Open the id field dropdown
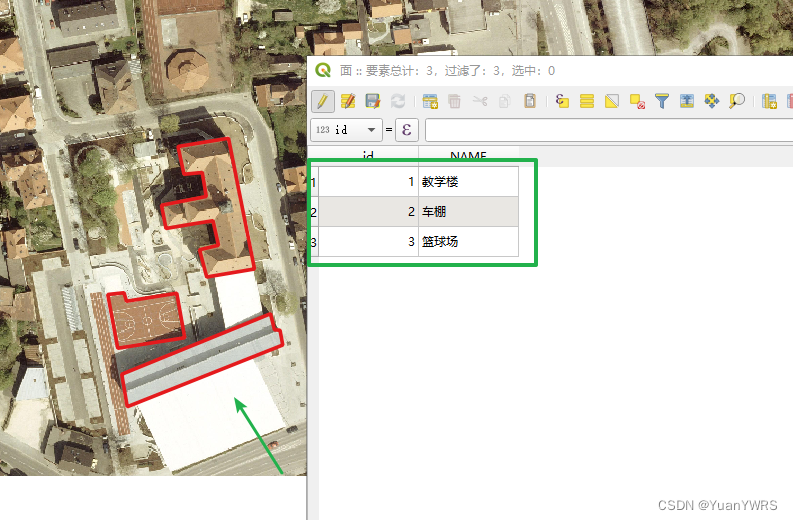This screenshot has width=793, height=520. click(346, 130)
